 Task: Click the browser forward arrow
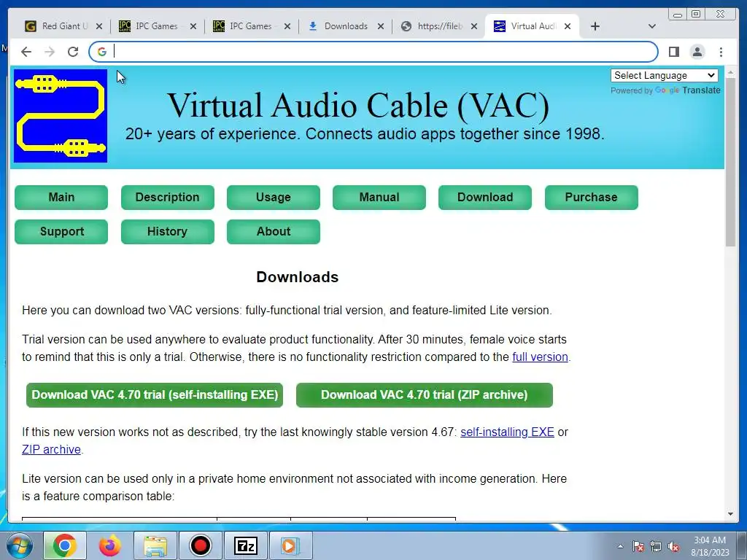tap(50, 52)
